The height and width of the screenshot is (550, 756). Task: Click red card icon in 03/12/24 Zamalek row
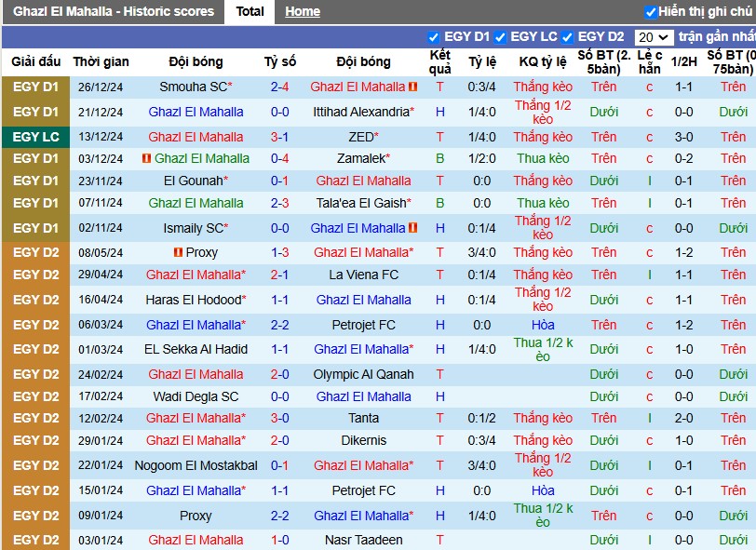[x=147, y=158]
